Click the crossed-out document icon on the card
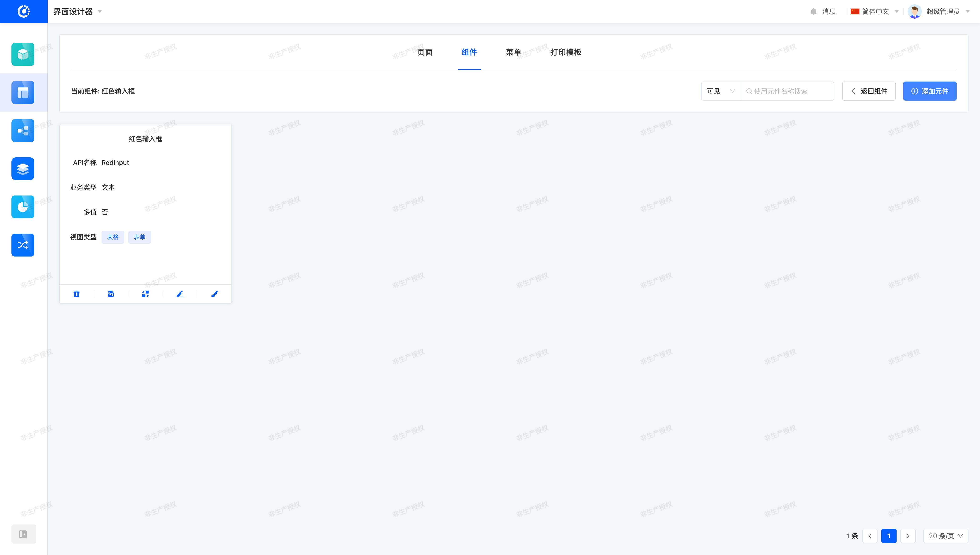Screen dimensions: 980x555 [111, 294]
